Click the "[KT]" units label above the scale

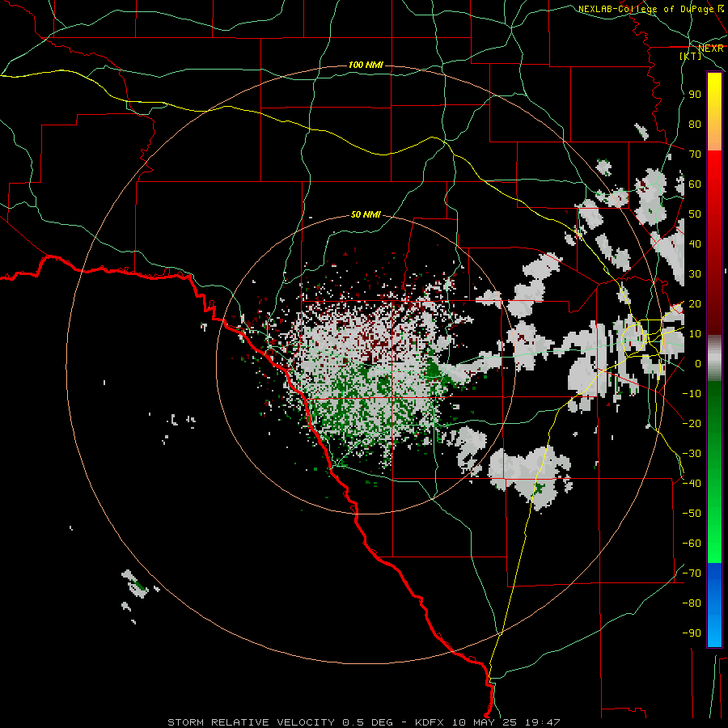pos(691,56)
